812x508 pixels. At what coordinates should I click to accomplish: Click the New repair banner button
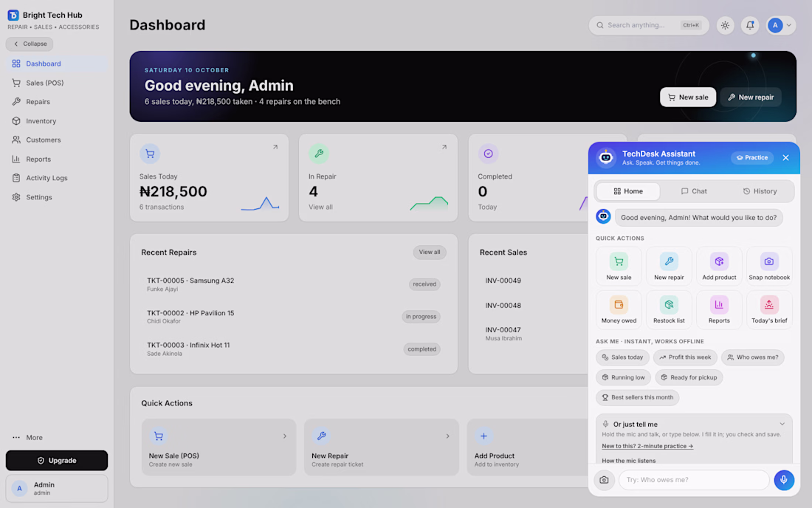[751, 97]
